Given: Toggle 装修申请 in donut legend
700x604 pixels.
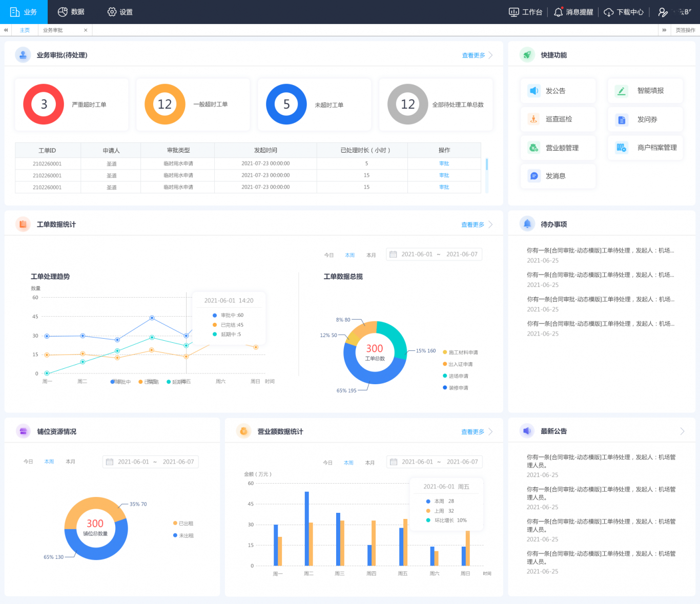Looking at the screenshot, I should tap(456, 388).
